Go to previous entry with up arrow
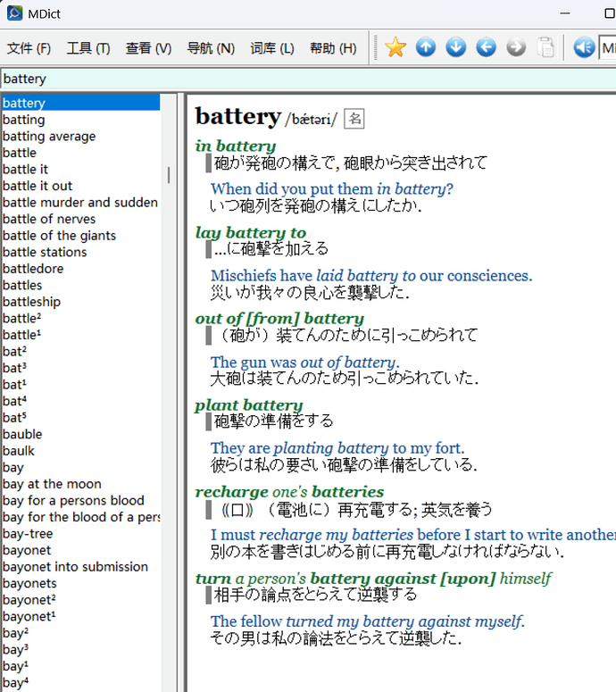Viewport: 616px width, 692px height. (426, 47)
